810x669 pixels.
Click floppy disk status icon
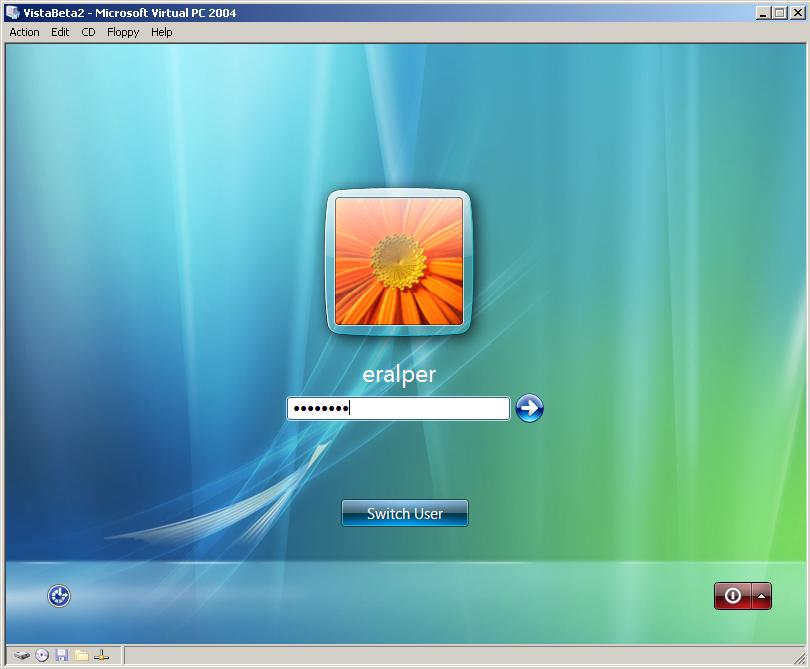point(61,656)
